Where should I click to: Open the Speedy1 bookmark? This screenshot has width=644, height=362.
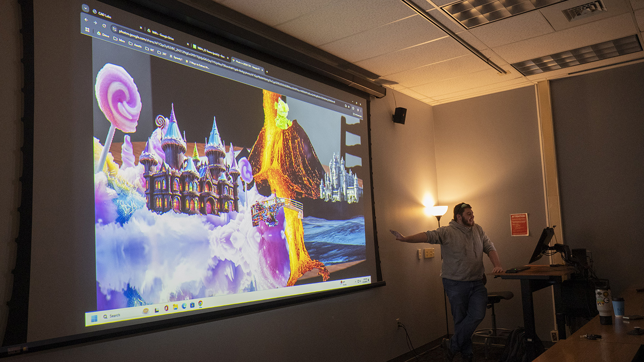pyautogui.click(x=176, y=57)
